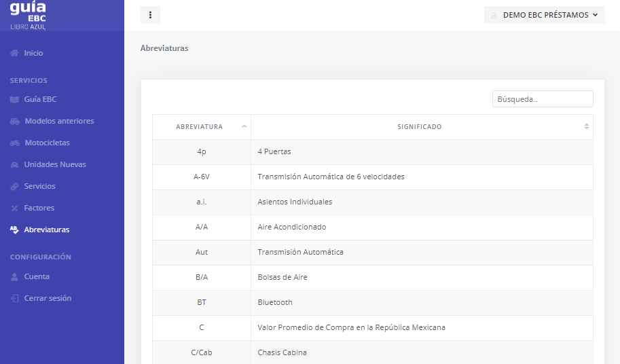Click the car icon for Unidades Nuevas
The image size is (620, 364).
[14, 164]
